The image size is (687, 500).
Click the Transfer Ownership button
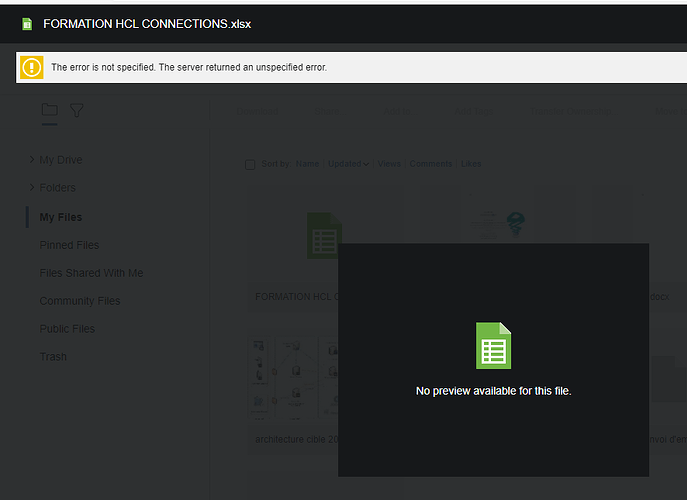[570, 112]
